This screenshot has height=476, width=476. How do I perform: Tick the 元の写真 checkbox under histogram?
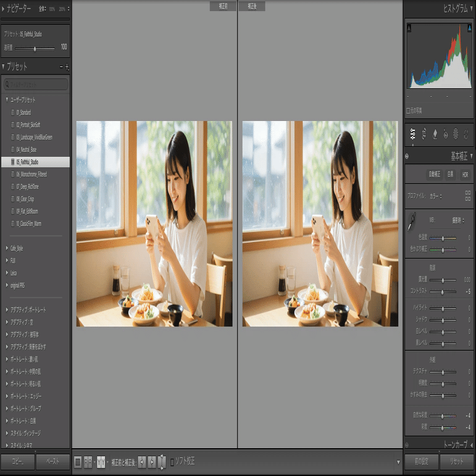tap(408, 111)
